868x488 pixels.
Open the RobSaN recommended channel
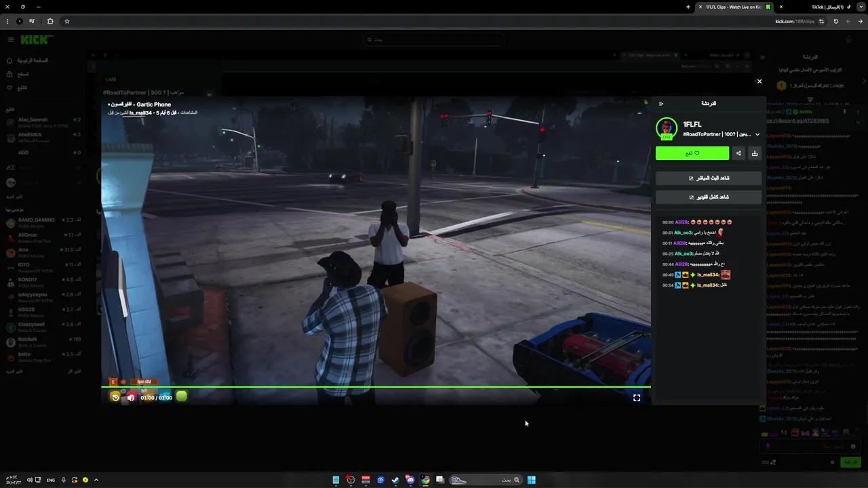(43, 342)
